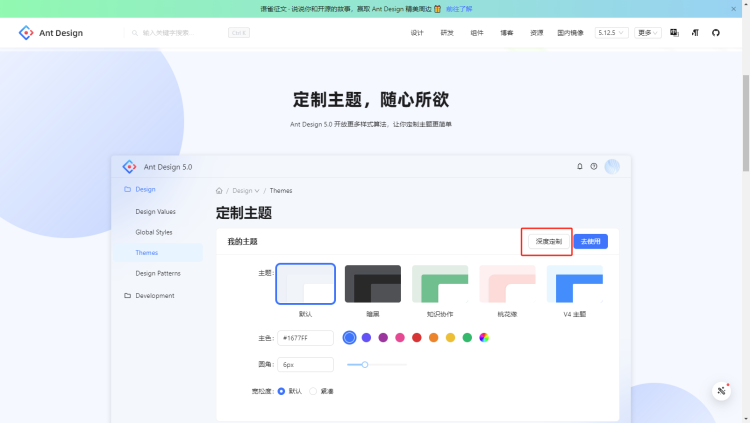The width and height of the screenshot is (750, 423).
Task: Open the 研发 nav menu item
Action: (447, 33)
